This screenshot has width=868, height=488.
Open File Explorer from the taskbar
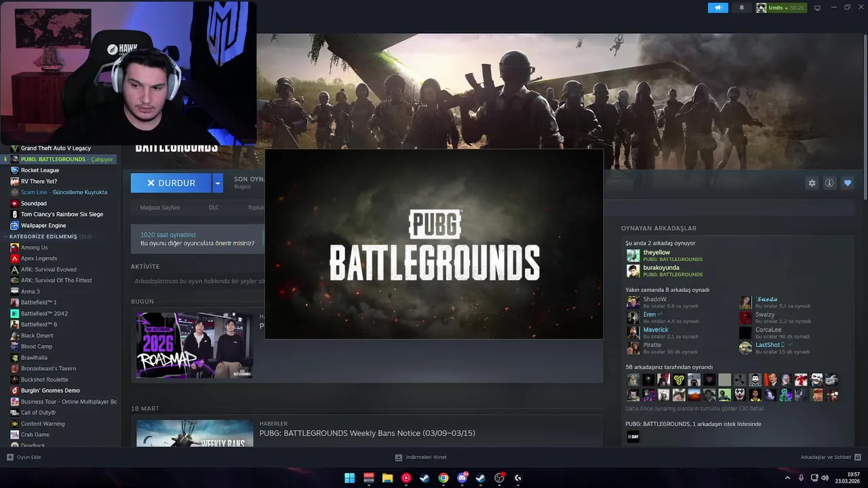387,478
